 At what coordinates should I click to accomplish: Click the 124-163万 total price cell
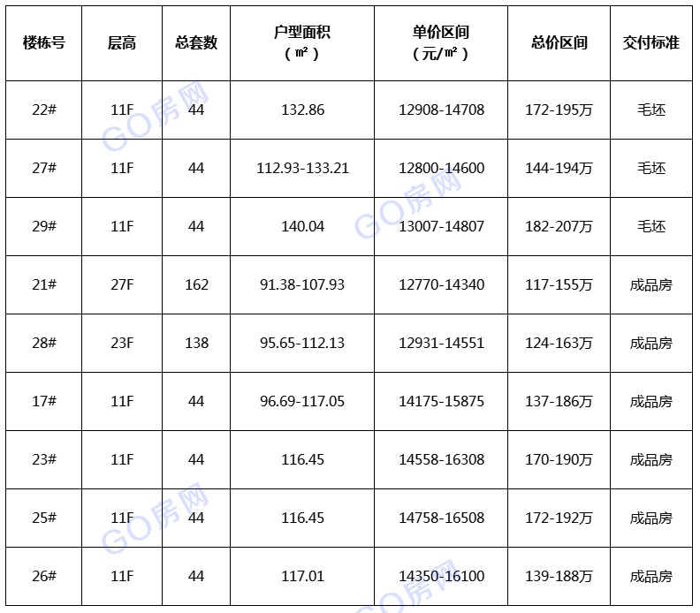click(559, 343)
